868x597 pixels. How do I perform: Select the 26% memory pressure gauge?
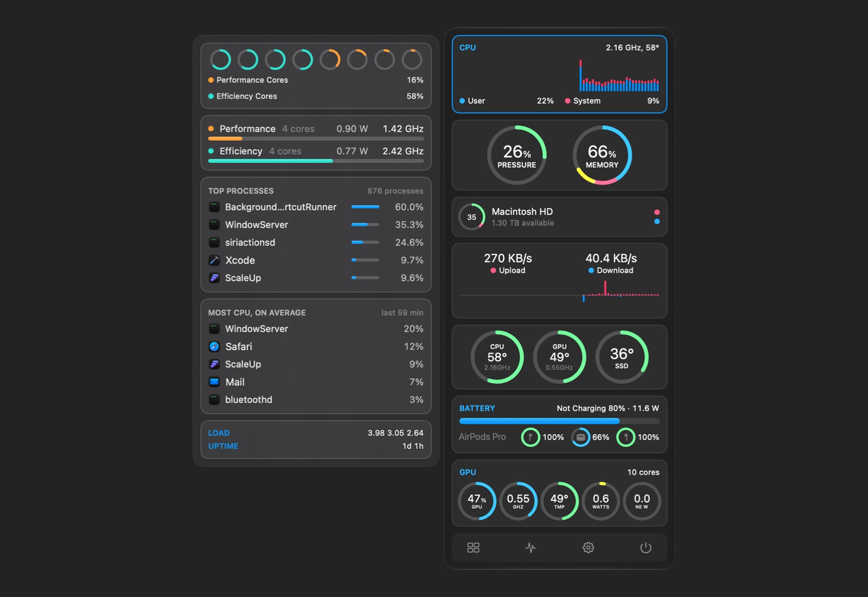(516, 155)
